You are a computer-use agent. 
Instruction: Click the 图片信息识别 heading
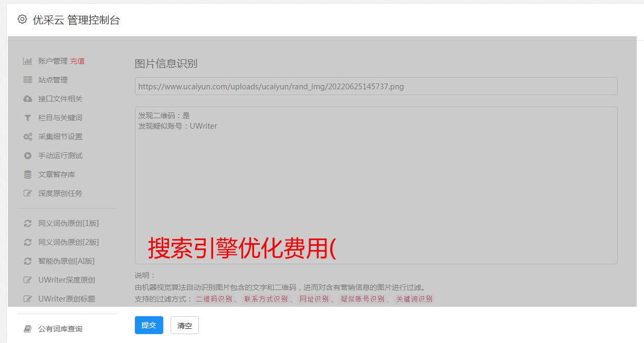point(166,64)
